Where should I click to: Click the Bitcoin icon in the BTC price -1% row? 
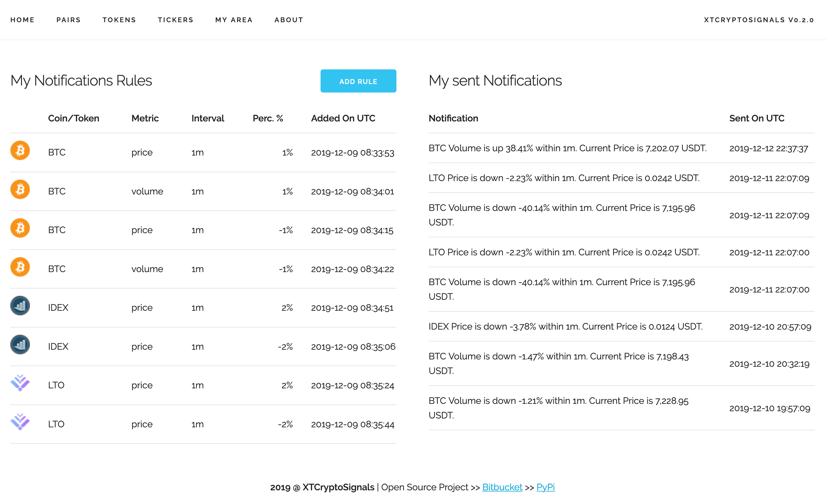[x=20, y=228]
